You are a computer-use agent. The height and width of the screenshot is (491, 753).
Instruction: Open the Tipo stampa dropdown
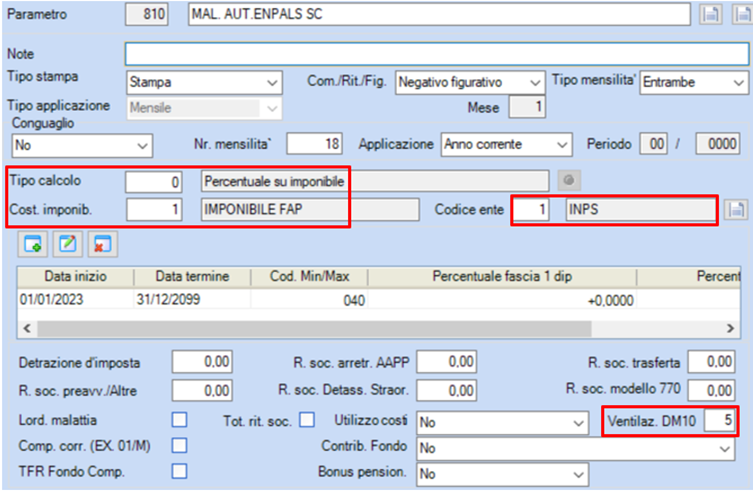click(x=205, y=83)
